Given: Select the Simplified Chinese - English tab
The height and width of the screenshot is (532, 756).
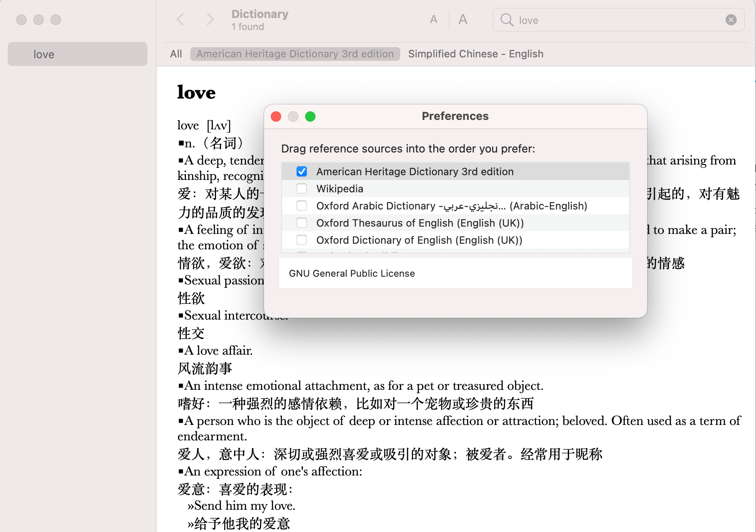Looking at the screenshot, I should pyautogui.click(x=476, y=54).
